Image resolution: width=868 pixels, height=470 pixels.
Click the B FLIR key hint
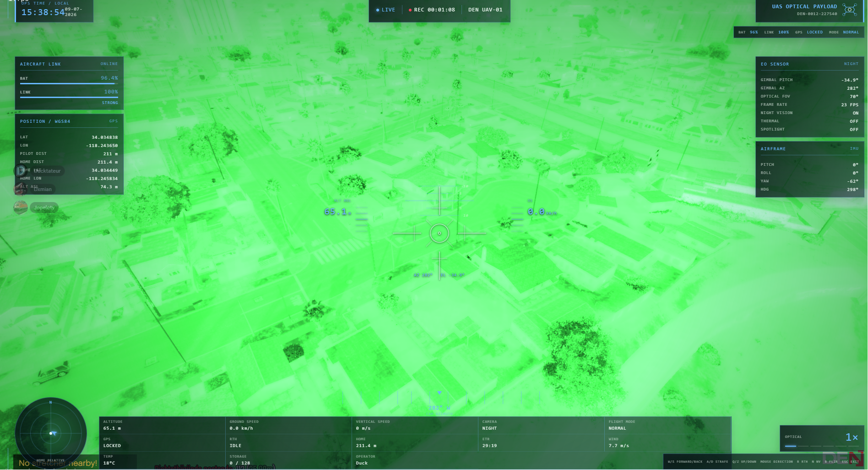(831, 462)
